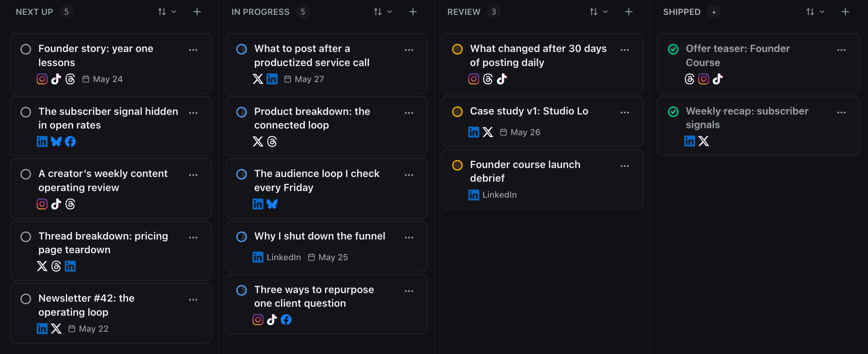Click Bluesky icon on 'subscriber signal hidden' card
868x354 pixels.
tap(56, 141)
